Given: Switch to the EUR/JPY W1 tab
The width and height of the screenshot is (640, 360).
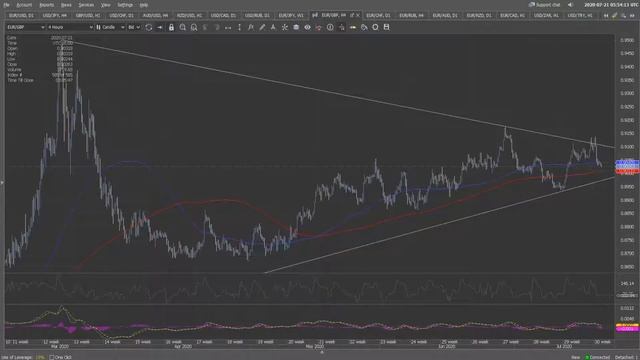Looking at the screenshot, I should 291,16.
